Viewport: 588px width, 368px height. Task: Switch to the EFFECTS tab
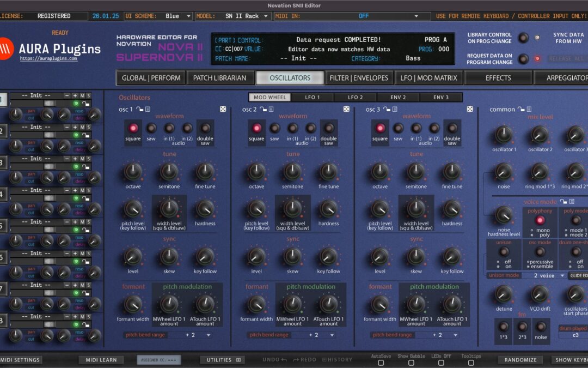pyautogui.click(x=498, y=77)
